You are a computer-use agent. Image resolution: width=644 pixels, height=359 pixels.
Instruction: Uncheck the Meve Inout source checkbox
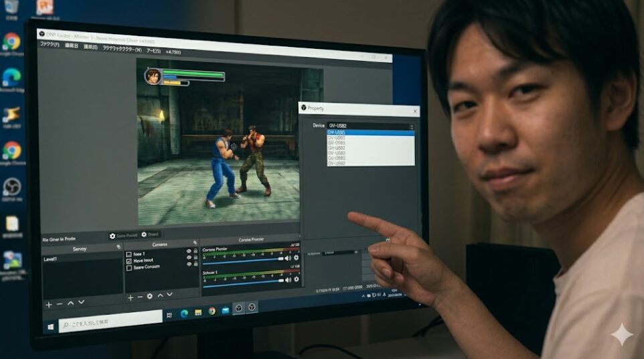(129, 261)
